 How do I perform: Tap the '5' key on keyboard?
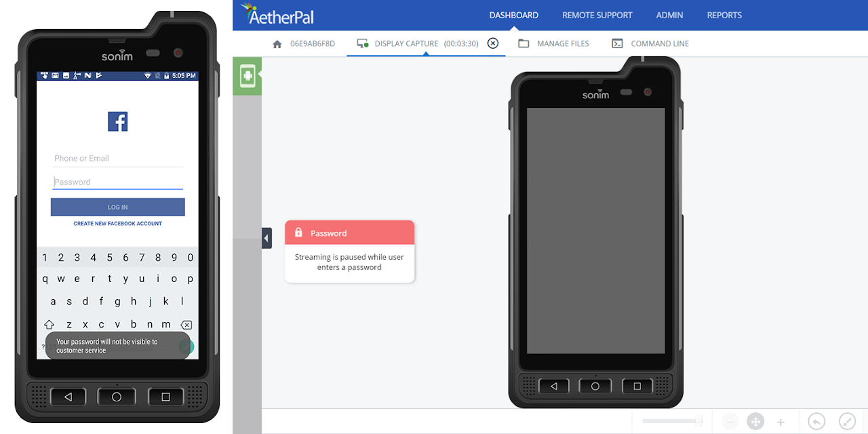pyautogui.click(x=110, y=258)
